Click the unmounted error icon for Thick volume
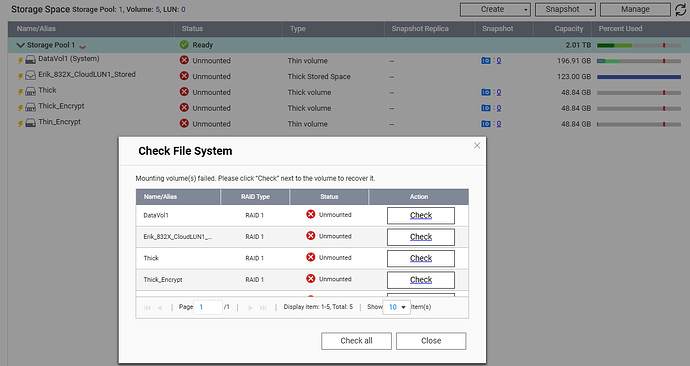This screenshot has width=690, height=366. [x=184, y=92]
